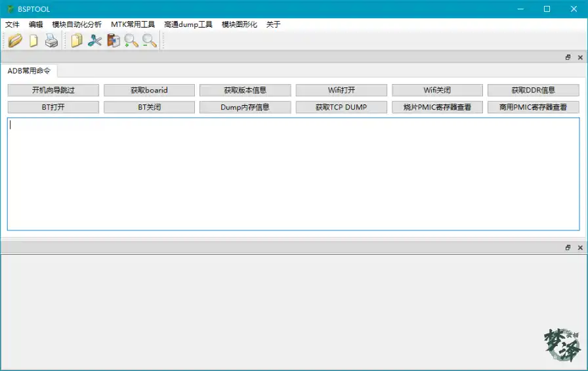The height and width of the screenshot is (371, 588).
Task: Click the Wifi打开 button
Action: click(341, 90)
